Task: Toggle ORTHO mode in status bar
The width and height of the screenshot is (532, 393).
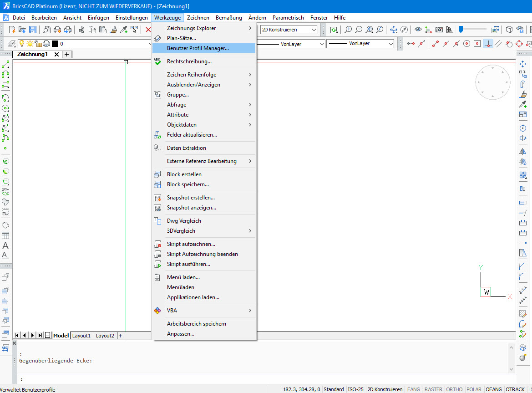Action: pyautogui.click(x=454, y=389)
